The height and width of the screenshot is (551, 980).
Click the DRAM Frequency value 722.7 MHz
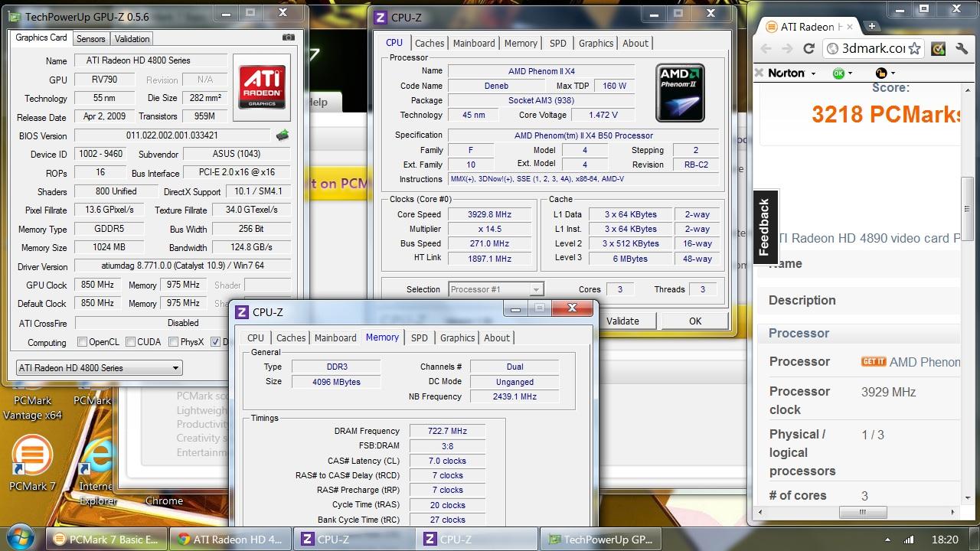point(447,431)
